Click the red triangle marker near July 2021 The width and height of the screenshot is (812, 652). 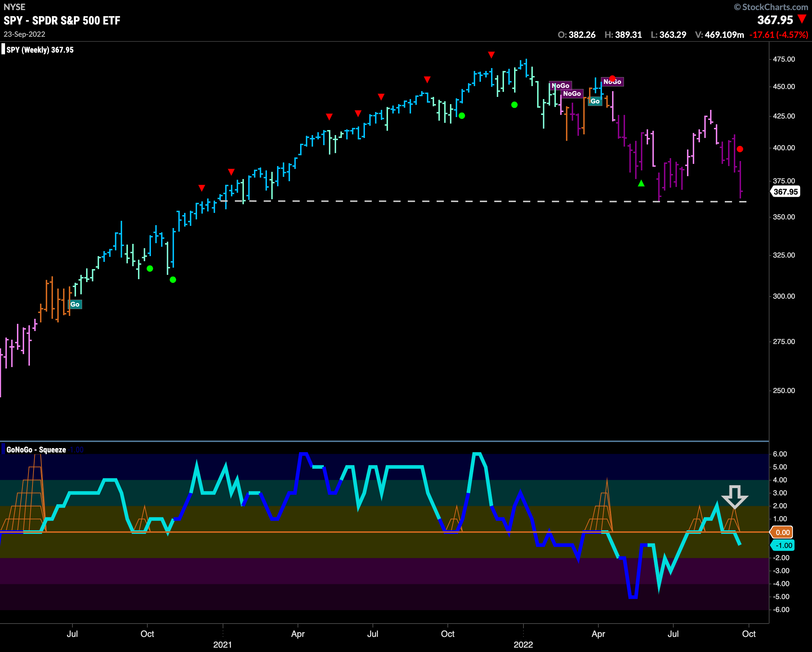point(381,97)
